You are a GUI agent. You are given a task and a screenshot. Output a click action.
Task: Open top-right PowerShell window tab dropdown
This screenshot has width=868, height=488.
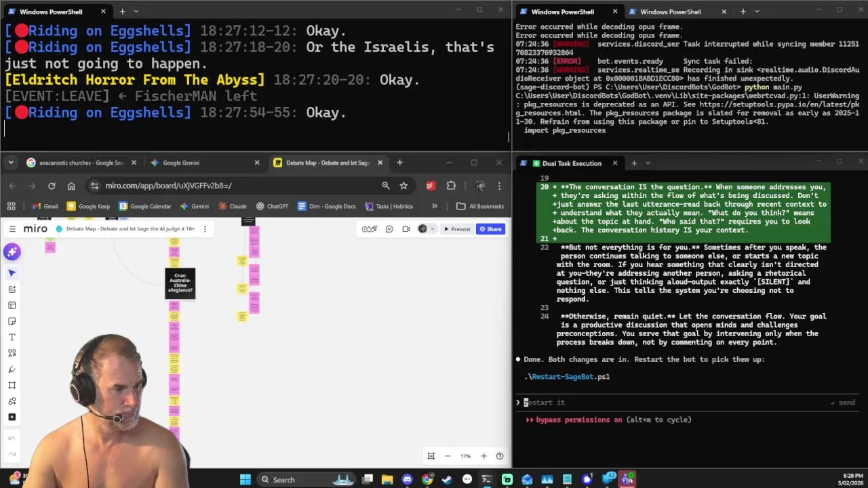click(x=757, y=12)
